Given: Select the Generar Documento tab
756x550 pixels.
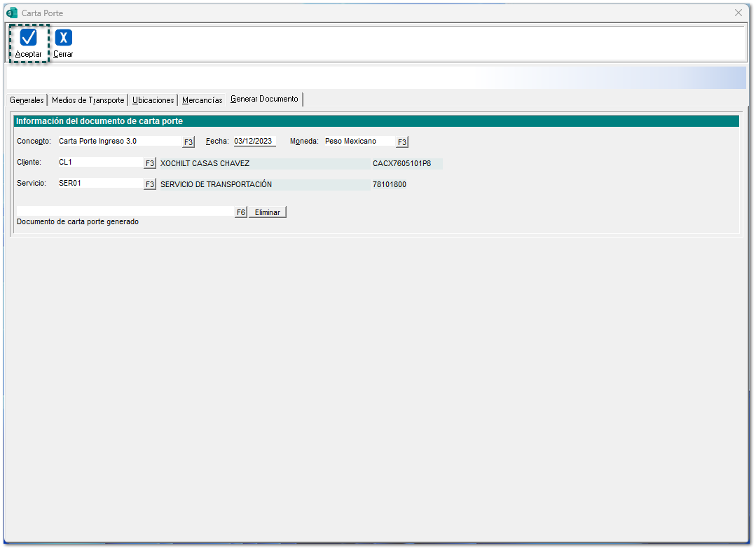Looking at the screenshot, I should click(x=264, y=99).
